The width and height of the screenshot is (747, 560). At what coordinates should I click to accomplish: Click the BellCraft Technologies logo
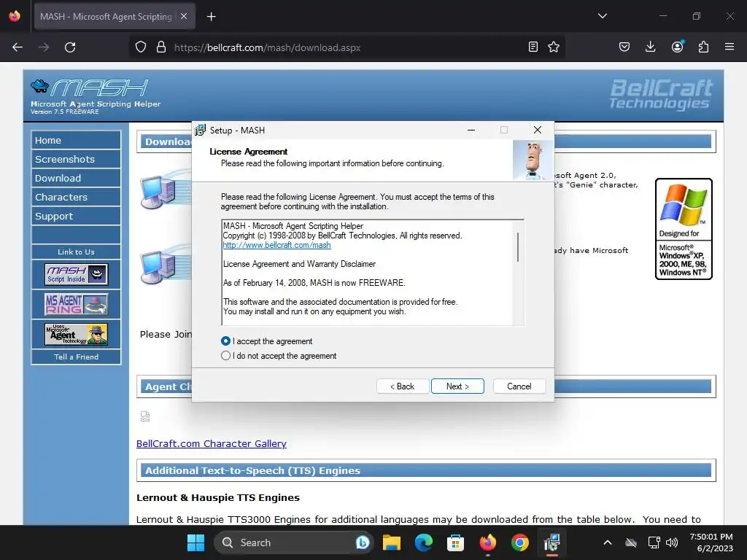pos(661,94)
